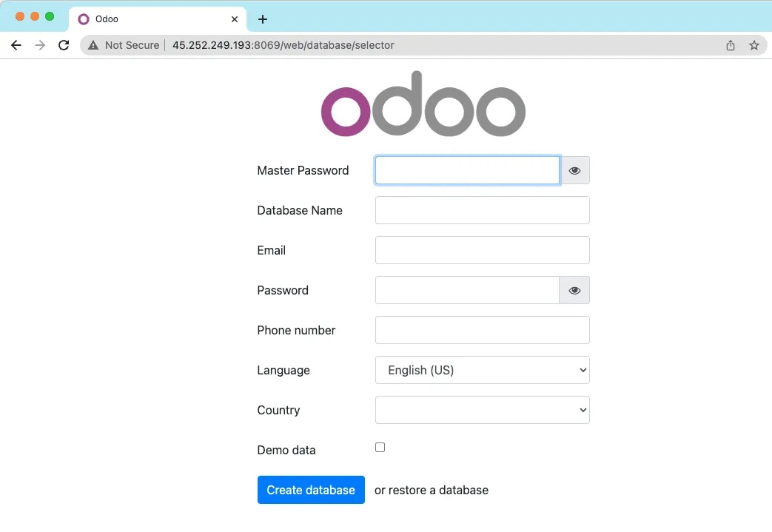
Task: Click the Create database button
Action: coord(311,490)
